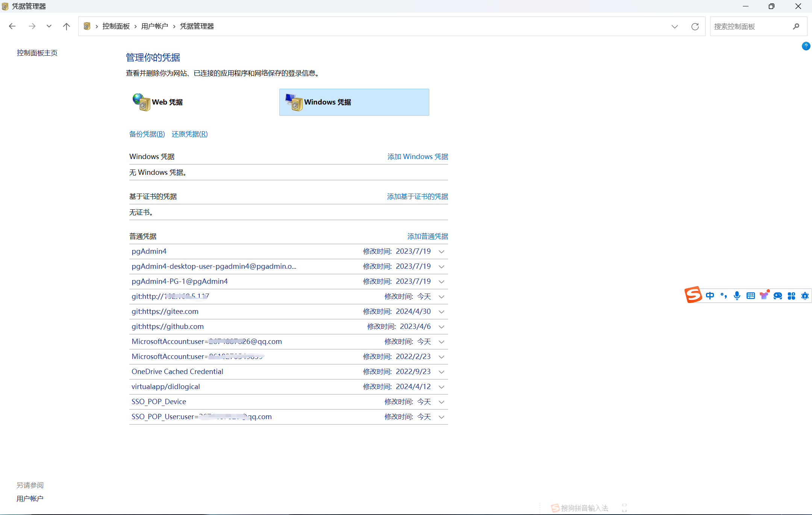Image resolution: width=812 pixels, height=515 pixels.
Task: Expand the git:https://github.com credential chevron
Action: pyautogui.click(x=442, y=327)
